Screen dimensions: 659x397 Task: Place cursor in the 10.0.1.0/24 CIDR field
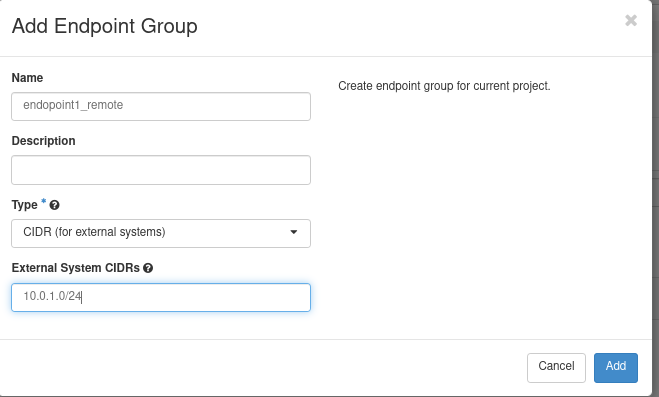tap(161, 297)
